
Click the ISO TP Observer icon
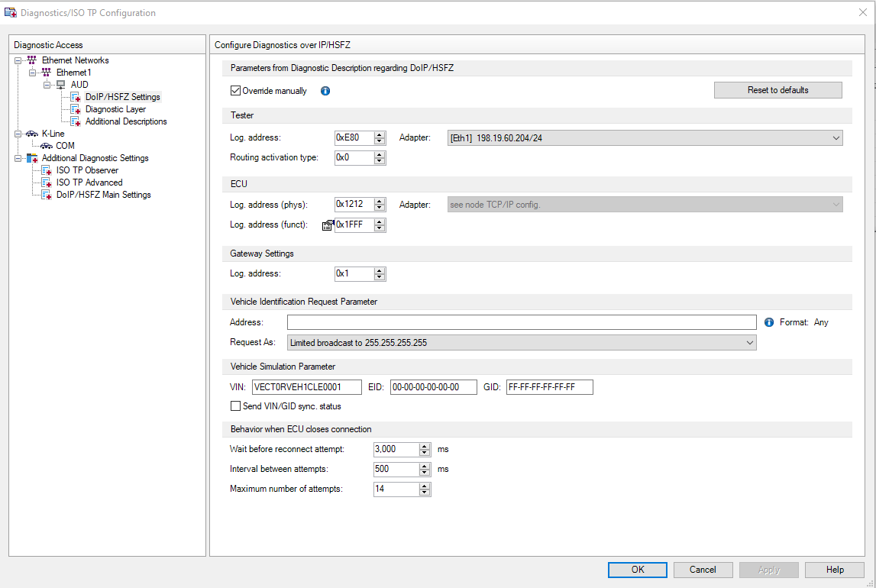point(46,170)
